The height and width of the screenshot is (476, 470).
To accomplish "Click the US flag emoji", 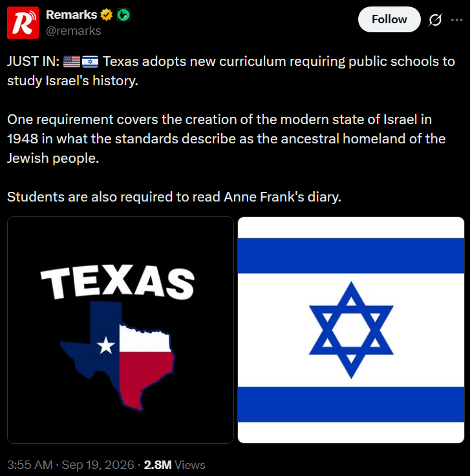I will [72, 61].
